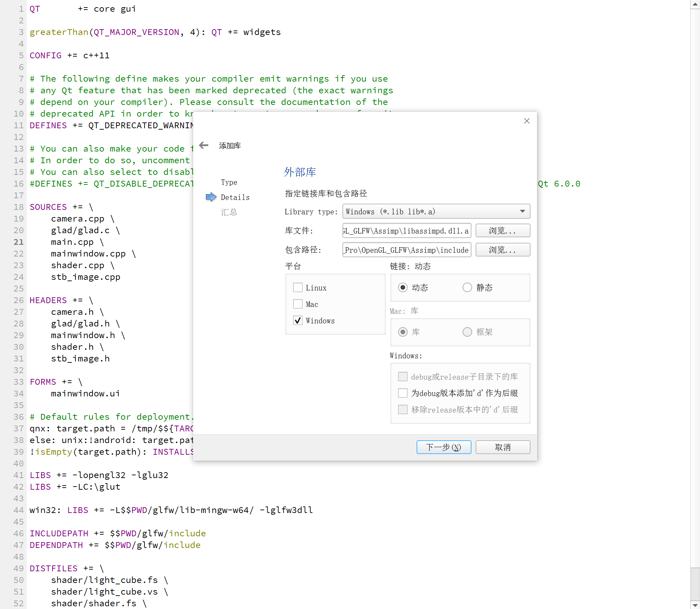Enable the Mac platform checkbox
The image size is (700, 609).
tap(298, 304)
